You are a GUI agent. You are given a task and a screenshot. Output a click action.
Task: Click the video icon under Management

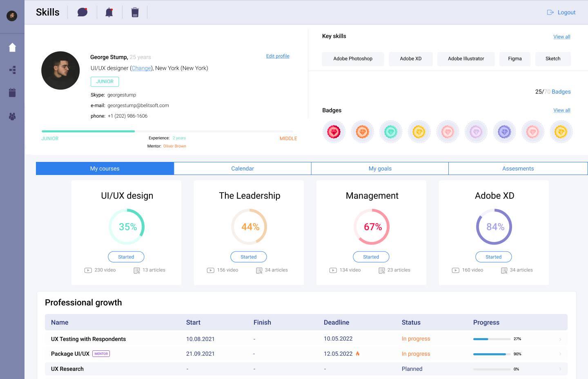pos(333,270)
